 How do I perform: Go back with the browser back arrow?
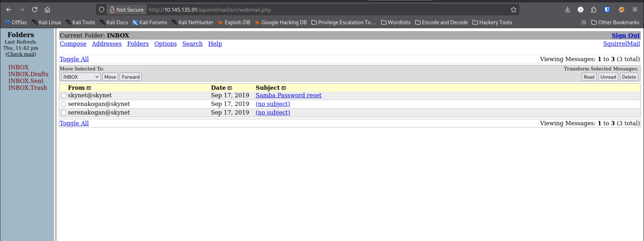[9, 10]
